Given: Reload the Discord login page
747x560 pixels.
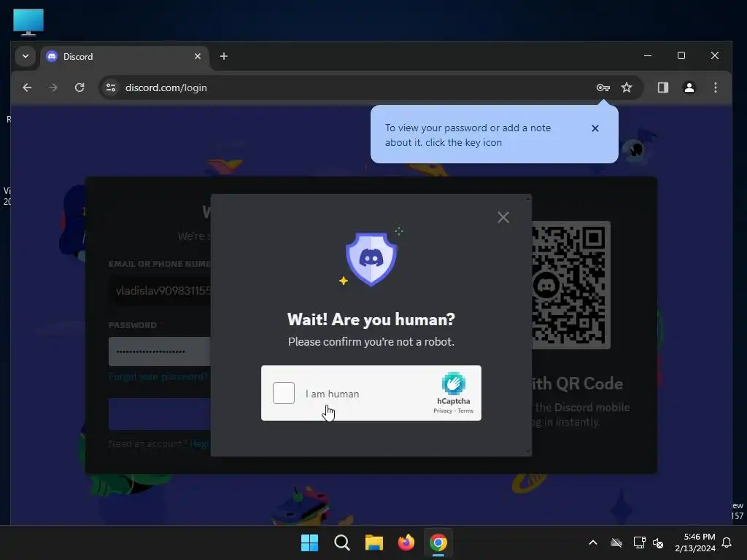Looking at the screenshot, I should [x=80, y=87].
